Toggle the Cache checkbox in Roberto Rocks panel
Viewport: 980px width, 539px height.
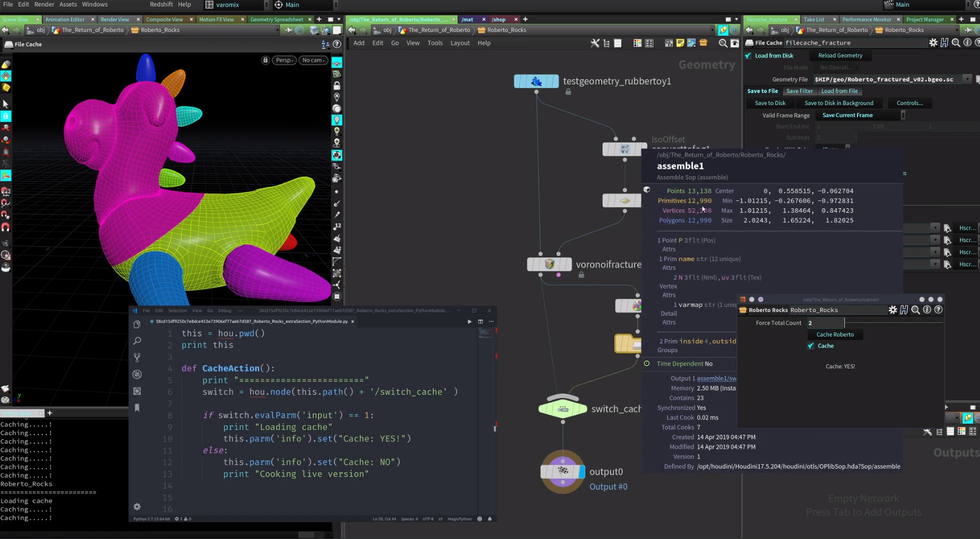811,346
